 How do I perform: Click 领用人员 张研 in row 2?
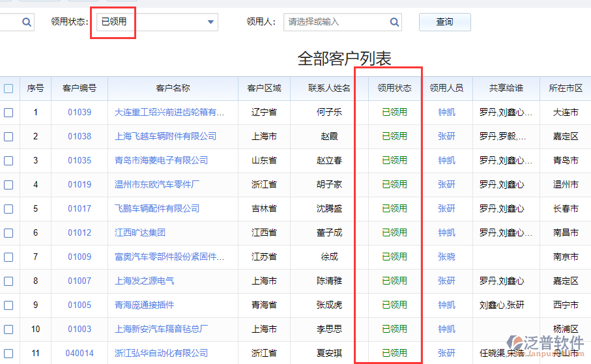pyautogui.click(x=446, y=136)
